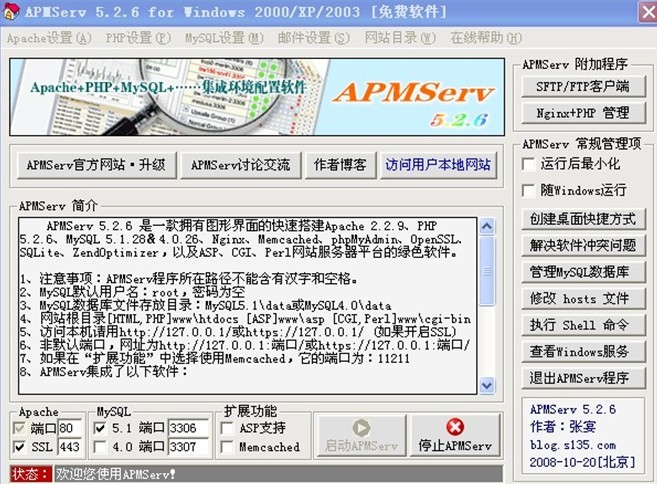Viewport: 657px width, 484px height.
Task: Click scroll-down arrow of 简介 text box
Action: pyautogui.click(x=487, y=385)
